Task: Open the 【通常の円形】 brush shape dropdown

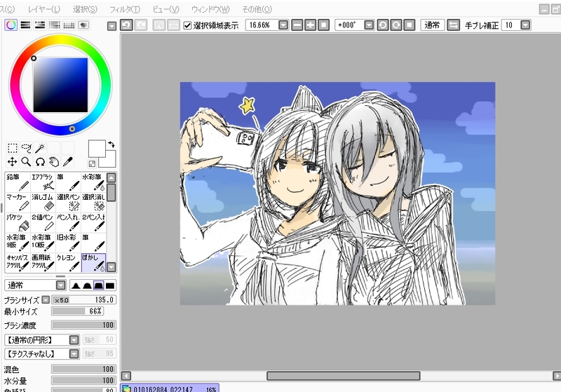Action: click(x=74, y=340)
